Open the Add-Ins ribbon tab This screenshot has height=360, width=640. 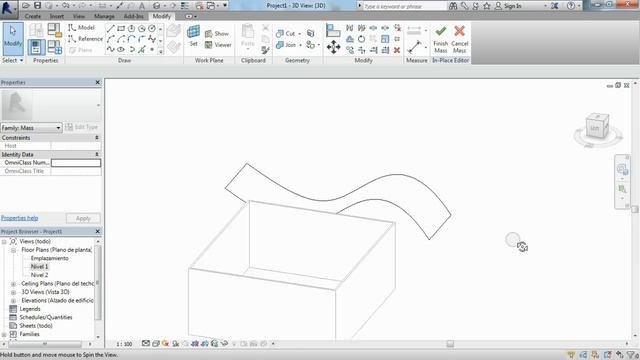133,16
